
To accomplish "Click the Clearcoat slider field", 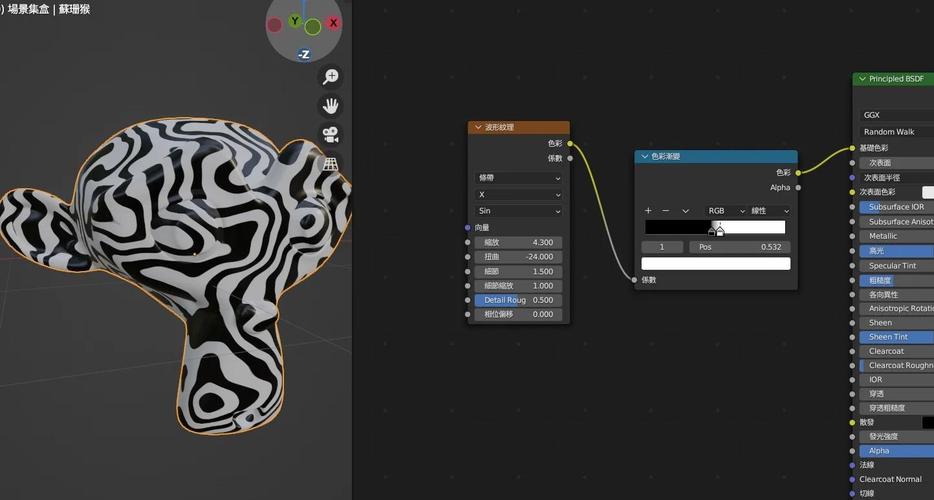I will (896, 351).
